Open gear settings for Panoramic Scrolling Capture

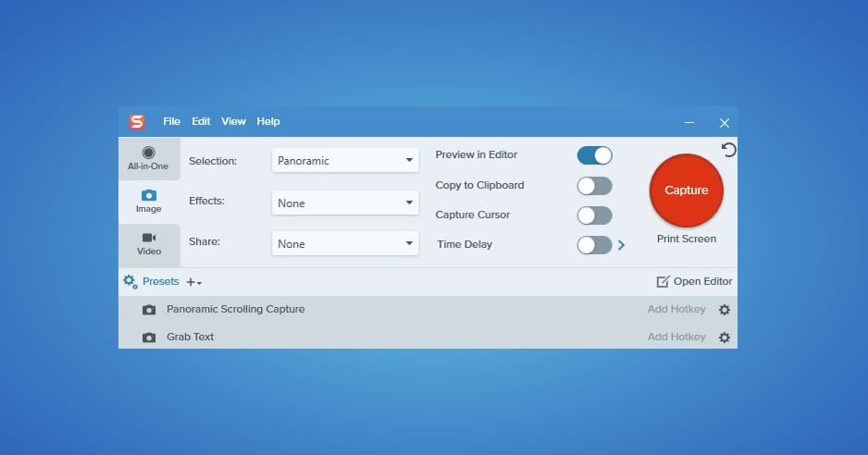pyautogui.click(x=724, y=310)
